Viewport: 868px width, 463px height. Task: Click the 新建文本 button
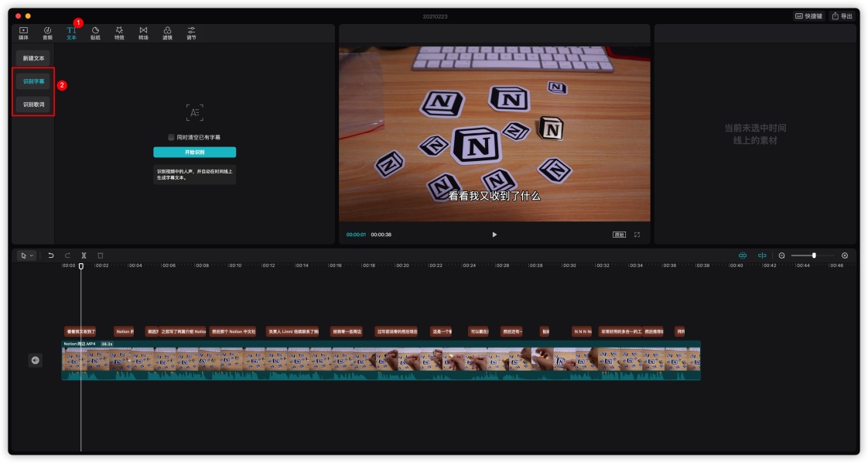(33, 58)
